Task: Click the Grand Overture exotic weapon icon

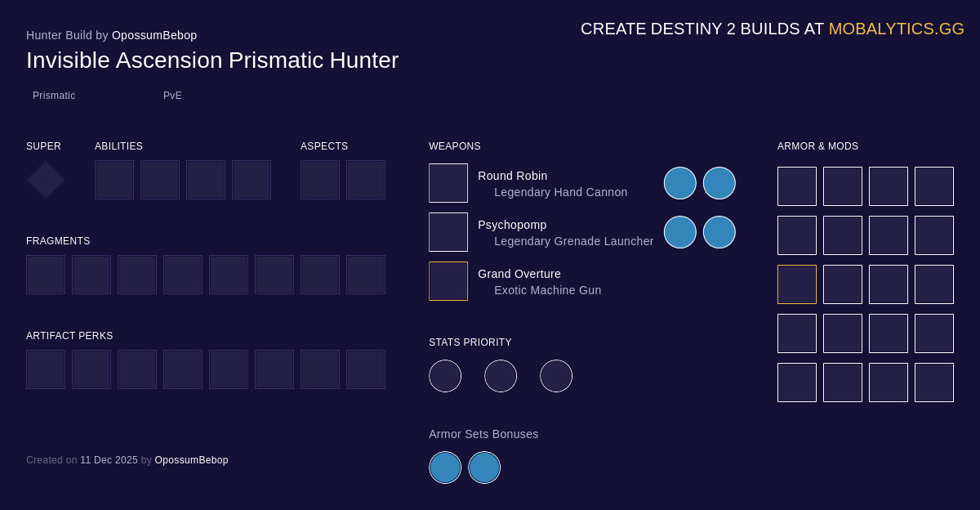Action: point(448,280)
